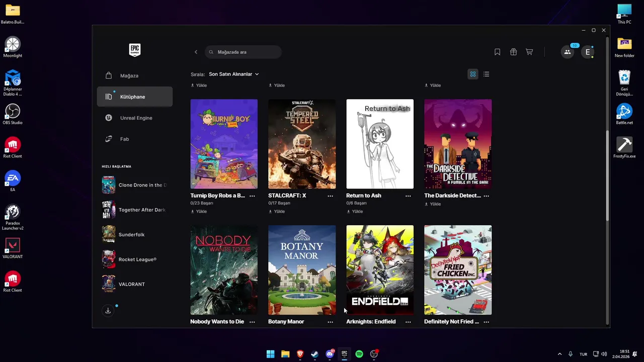Screen dimensions: 644x362
Task: Launch Together After Dark quick launch item
Action: point(135,210)
